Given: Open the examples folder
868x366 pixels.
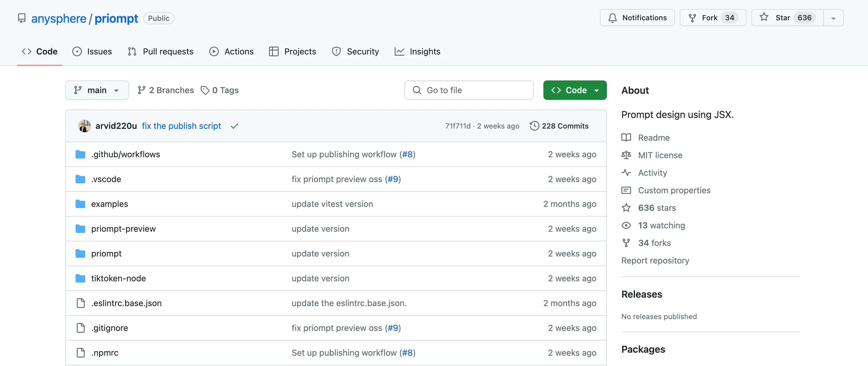Looking at the screenshot, I should coord(109,204).
